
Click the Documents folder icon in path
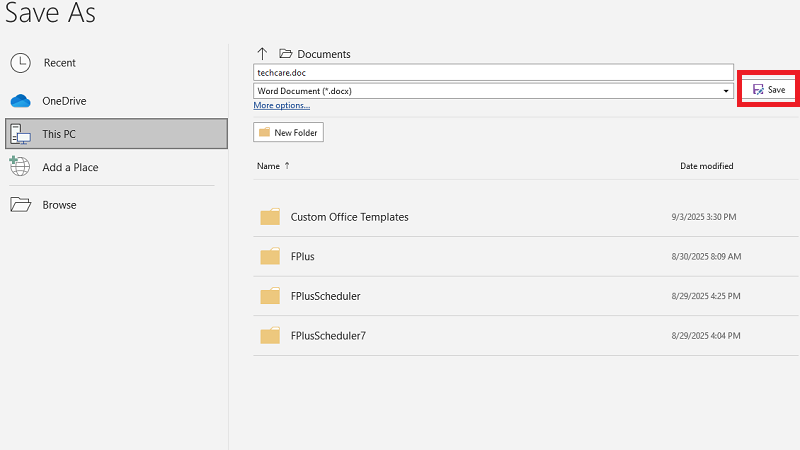[285, 54]
